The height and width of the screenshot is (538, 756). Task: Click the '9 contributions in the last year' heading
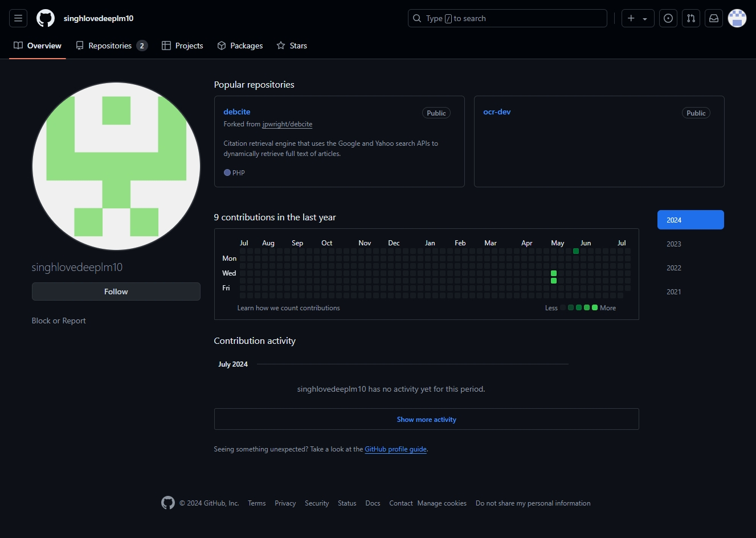[x=275, y=217]
